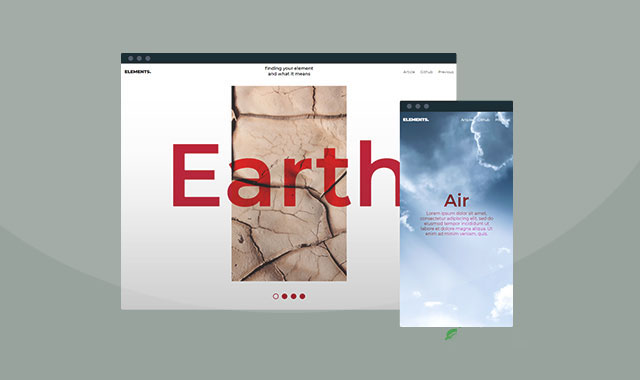Click the white ELEMENTS logo on sky page
Screen dimensions: 640x380
pyautogui.click(x=416, y=120)
